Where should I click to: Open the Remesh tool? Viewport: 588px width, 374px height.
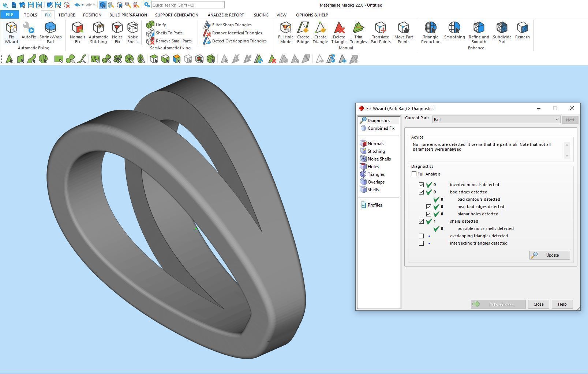[523, 30]
